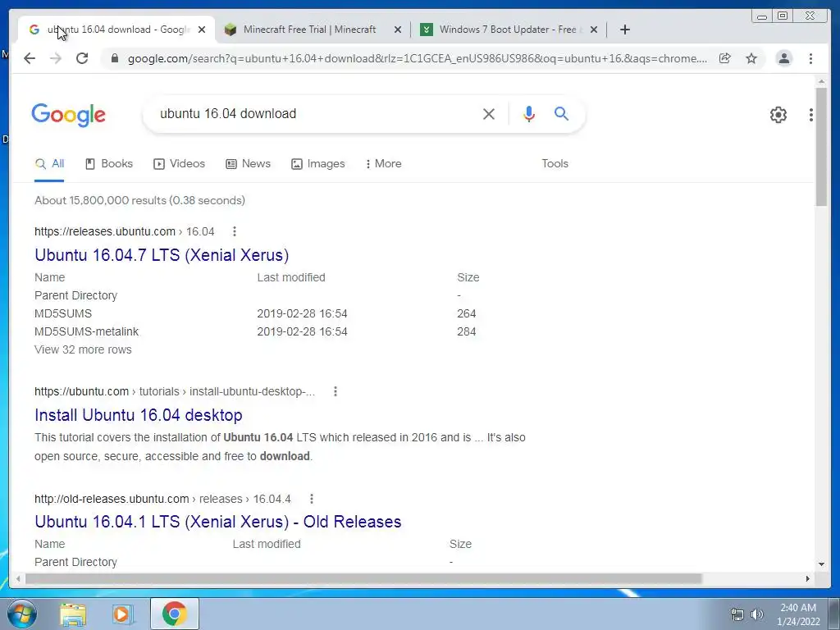Go back to previous page in Chrome

30,58
